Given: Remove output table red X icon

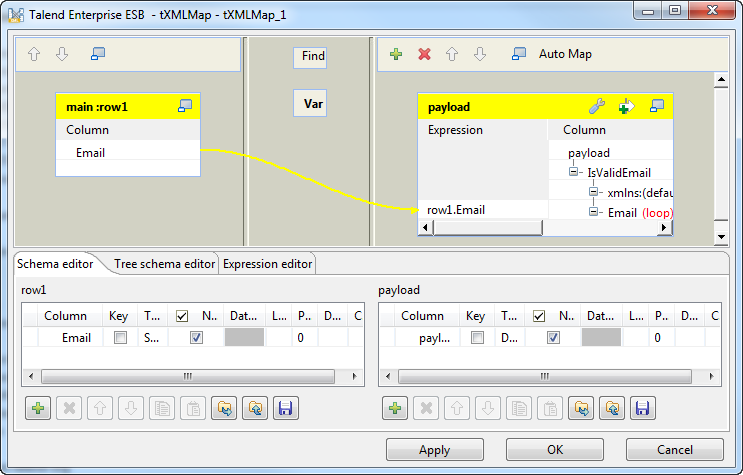Looking at the screenshot, I should 425,54.
